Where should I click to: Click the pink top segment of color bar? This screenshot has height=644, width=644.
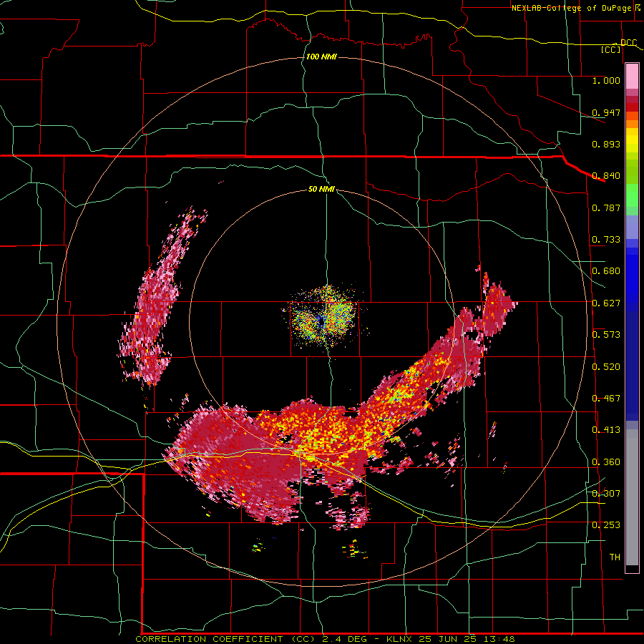coord(632,77)
